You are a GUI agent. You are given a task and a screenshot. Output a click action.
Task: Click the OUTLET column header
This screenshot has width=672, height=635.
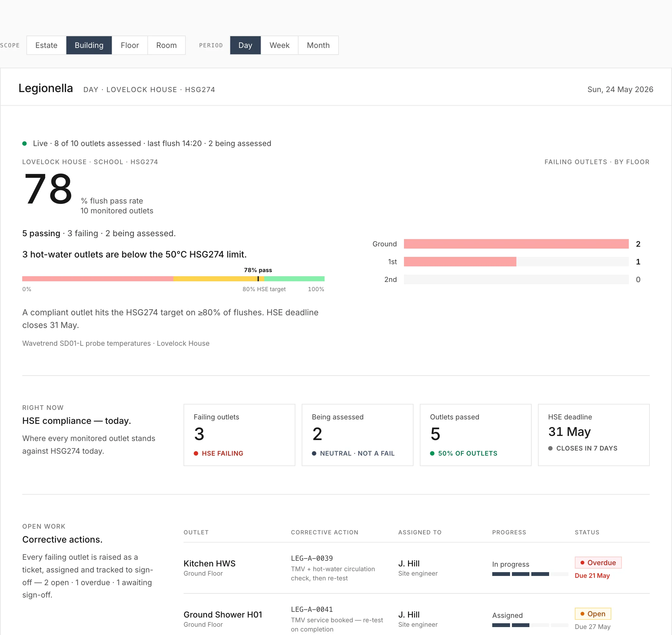click(x=196, y=532)
